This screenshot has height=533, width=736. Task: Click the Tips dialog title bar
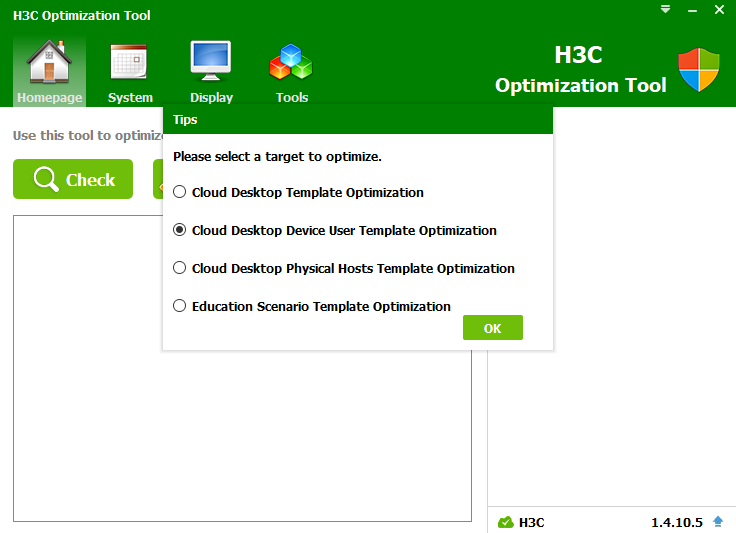pos(358,120)
